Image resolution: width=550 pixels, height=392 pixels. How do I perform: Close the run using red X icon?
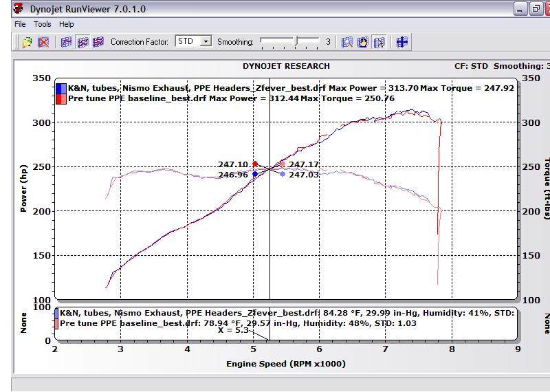pyautogui.click(x=43, y=42)
